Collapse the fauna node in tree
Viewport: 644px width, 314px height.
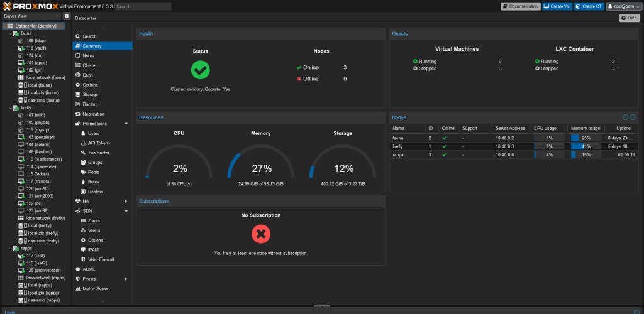10,33
